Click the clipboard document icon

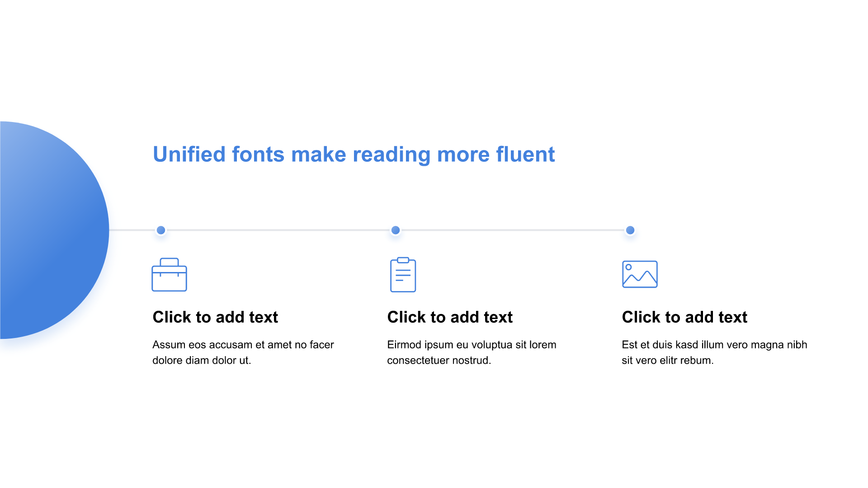403,275
